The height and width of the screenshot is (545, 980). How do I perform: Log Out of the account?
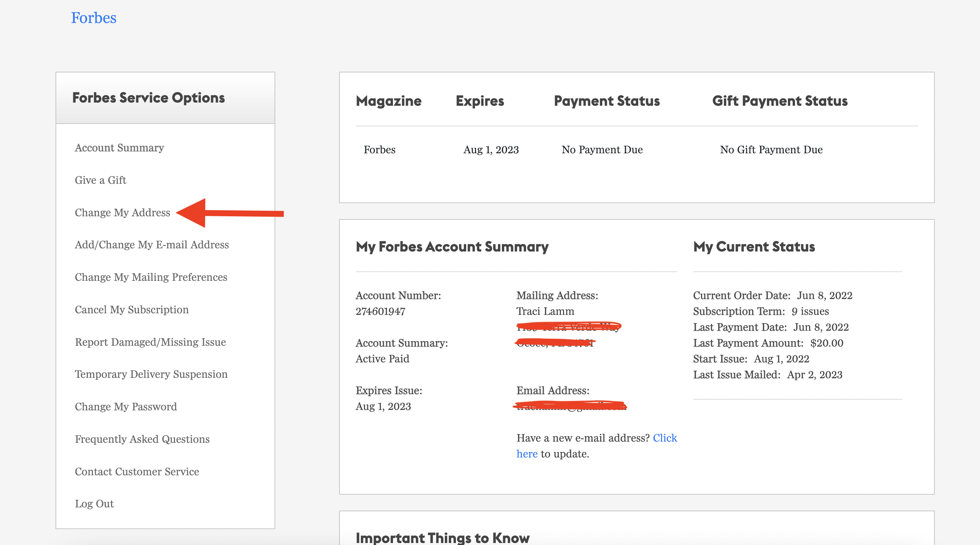94,504
